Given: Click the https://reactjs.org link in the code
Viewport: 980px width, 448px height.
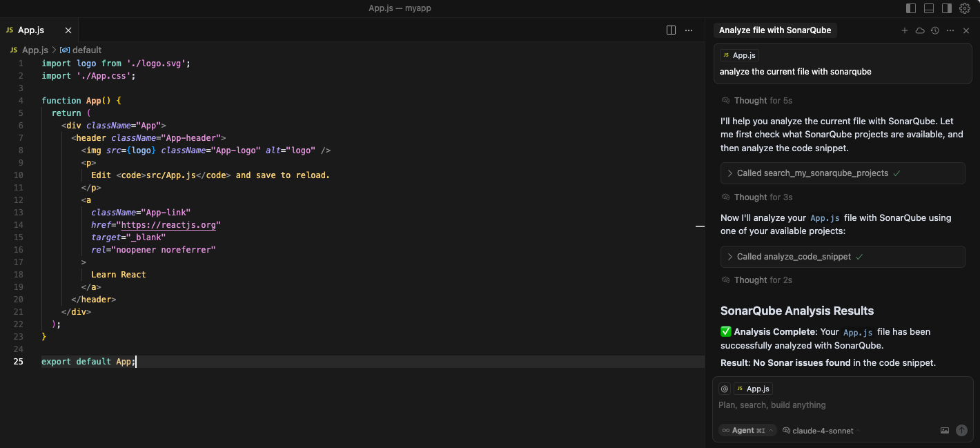Looking at the screenshot, I should click(x=169, y=224).
